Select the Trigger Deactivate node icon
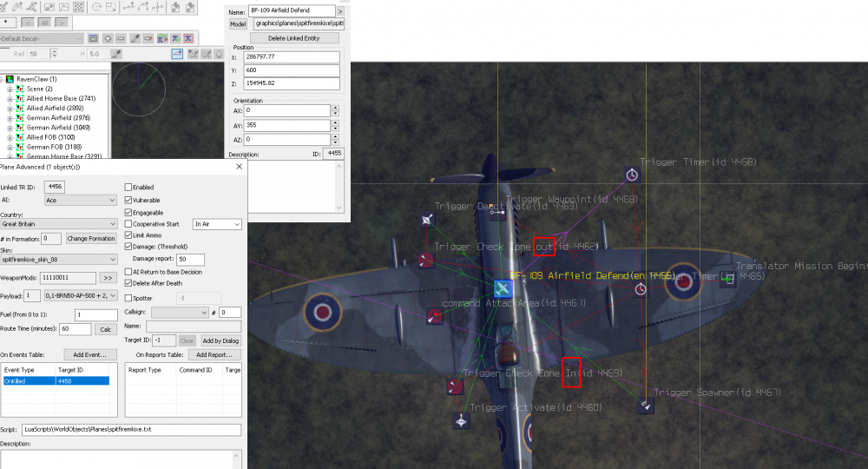 click(426, 221)
